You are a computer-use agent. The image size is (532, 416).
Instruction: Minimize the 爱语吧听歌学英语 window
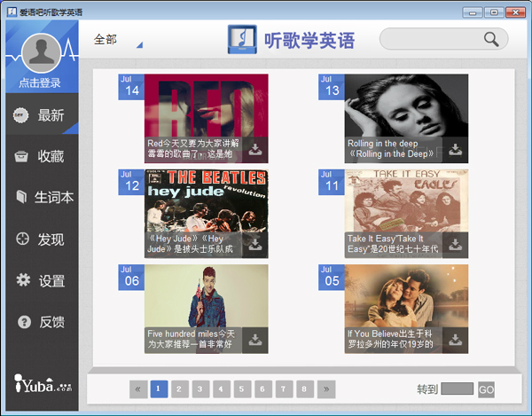(473, 12)
